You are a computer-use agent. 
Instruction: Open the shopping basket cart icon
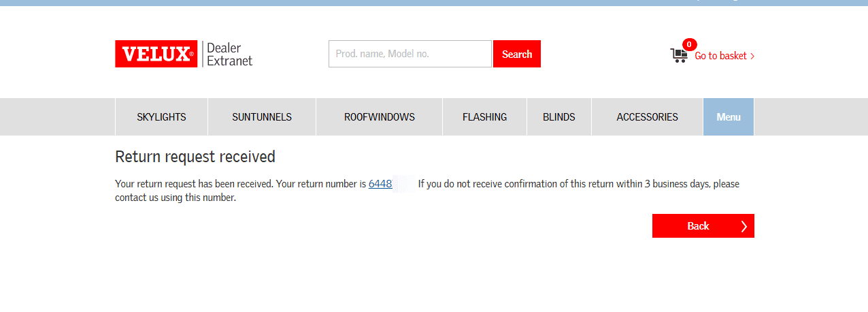(x=678, y=55)
